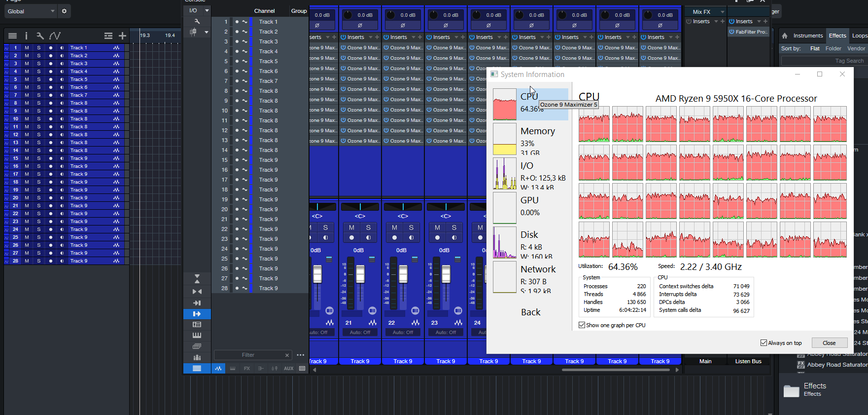Open the track list view icon
The image size is (868, 415).
(13, 36)
